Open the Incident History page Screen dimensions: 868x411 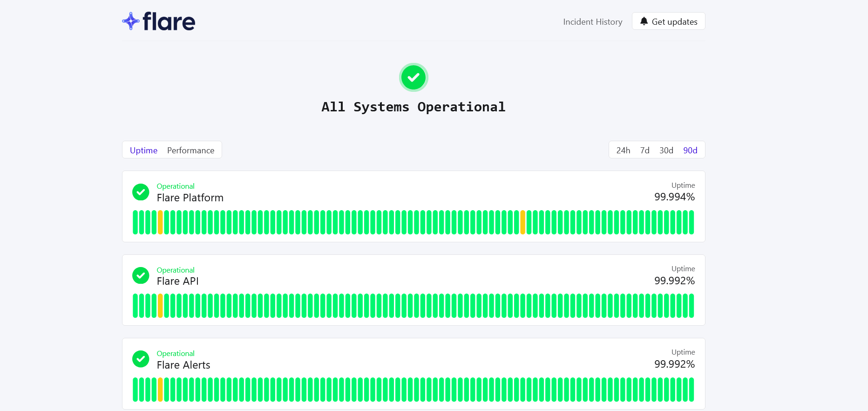tap(592, 22)
